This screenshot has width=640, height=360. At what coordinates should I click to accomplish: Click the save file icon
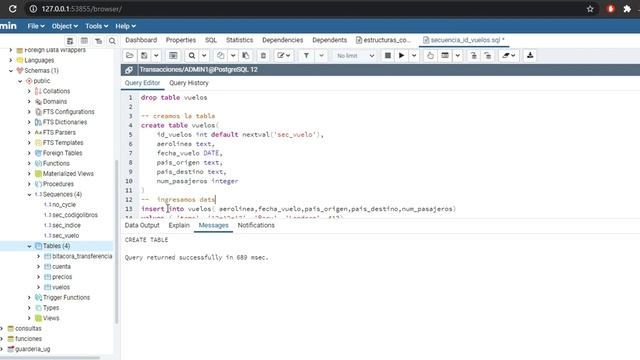pyautogui.click(x=144, y=56)
